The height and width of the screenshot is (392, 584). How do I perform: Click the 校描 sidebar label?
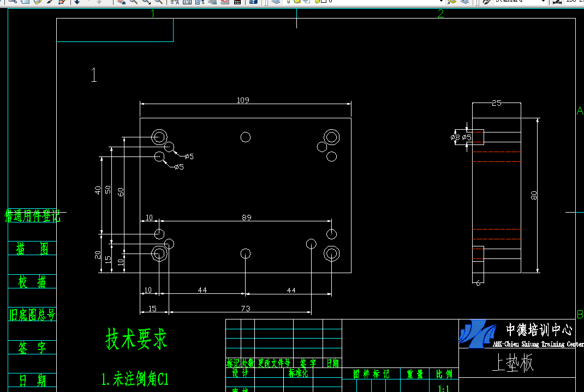[x=32, y=282]
